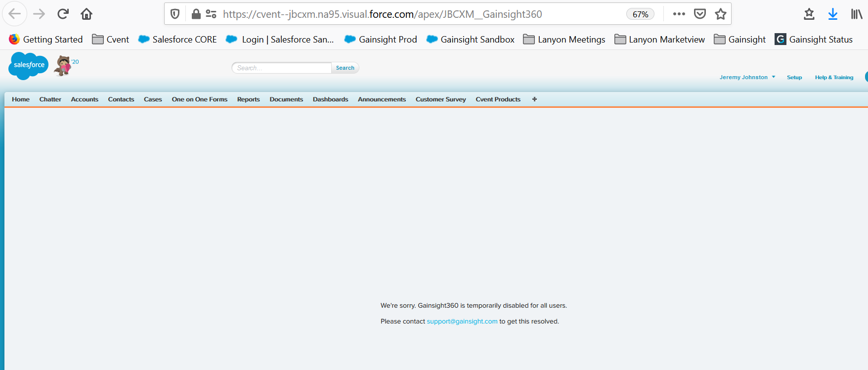Show bookmarks menu toolbar button
This screenshot has width=868, height=370.
(809, 14)
